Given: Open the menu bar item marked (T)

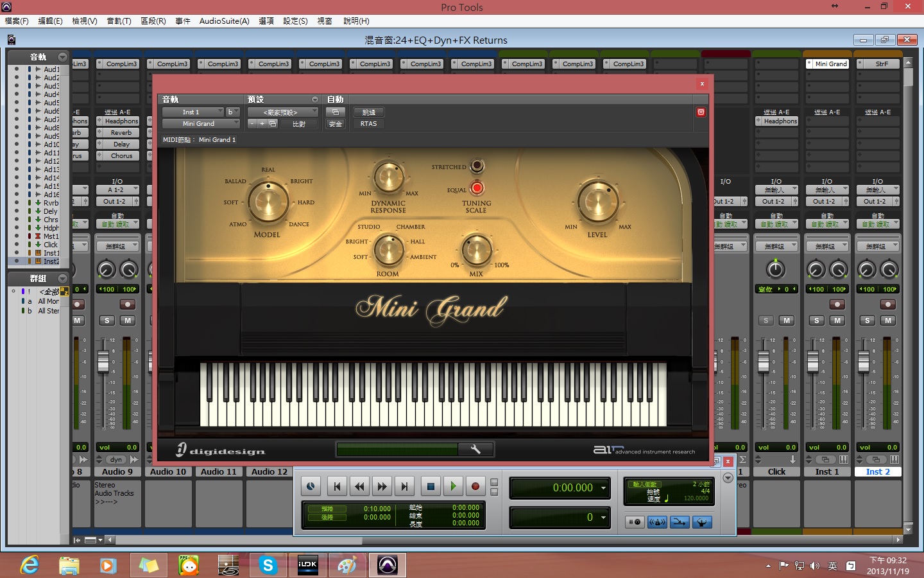Looking at the screenshot, I should (119, 21).
